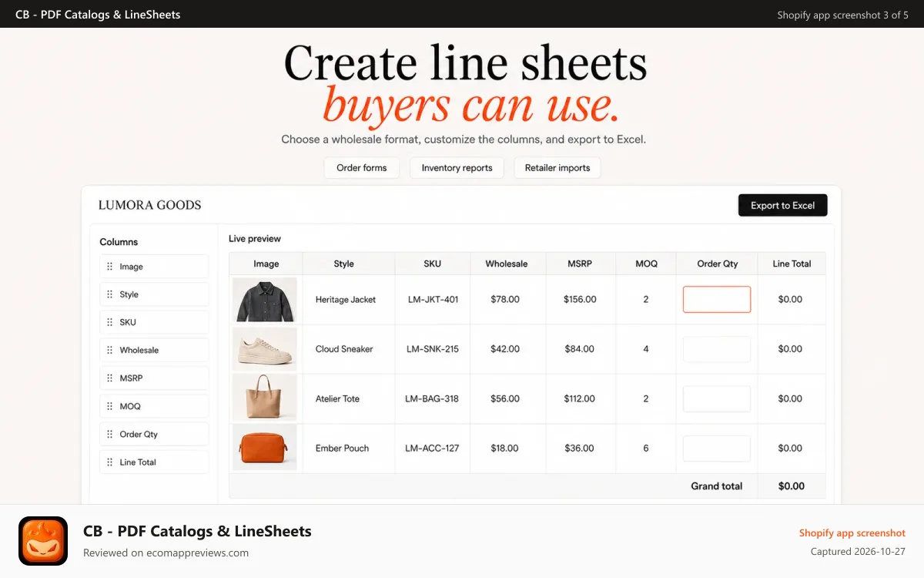Click the Line Total column header in preview
924x578 pixels.
(792, 264)
